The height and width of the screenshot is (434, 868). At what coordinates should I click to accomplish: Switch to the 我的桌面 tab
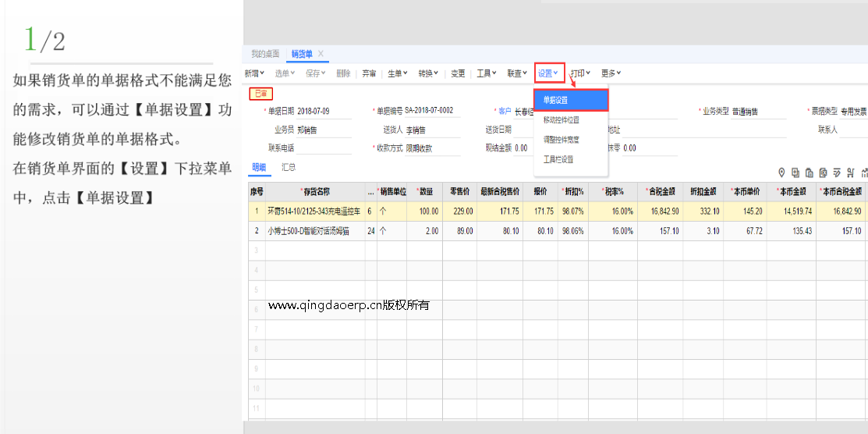[265, 54]
